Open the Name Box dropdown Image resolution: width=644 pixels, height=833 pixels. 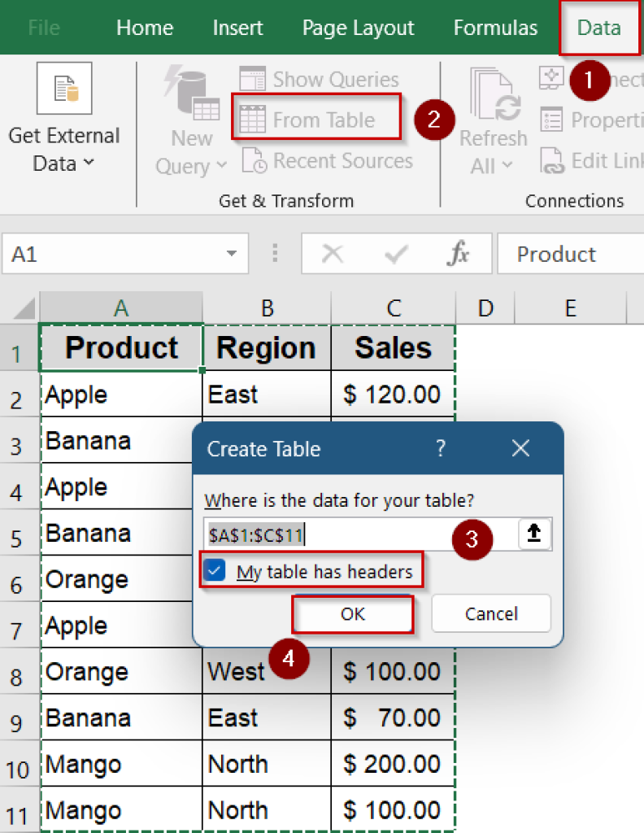230,254
